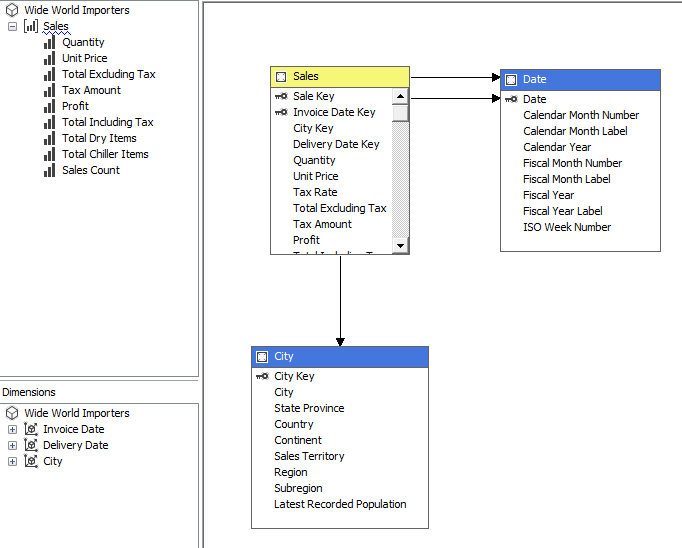Select the Quantity measure bar chart icon

click(x=49, y=42)
